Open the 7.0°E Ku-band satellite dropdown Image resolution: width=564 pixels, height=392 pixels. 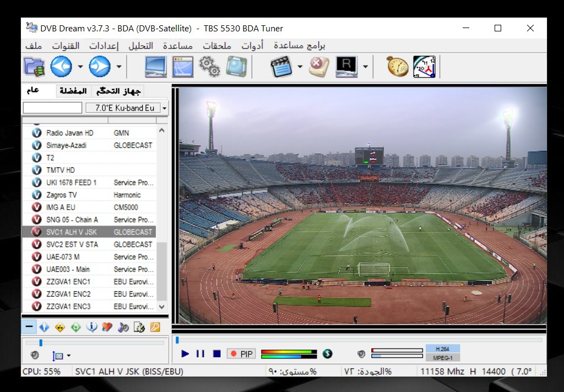pyautogui.click(x=164, y=108)
